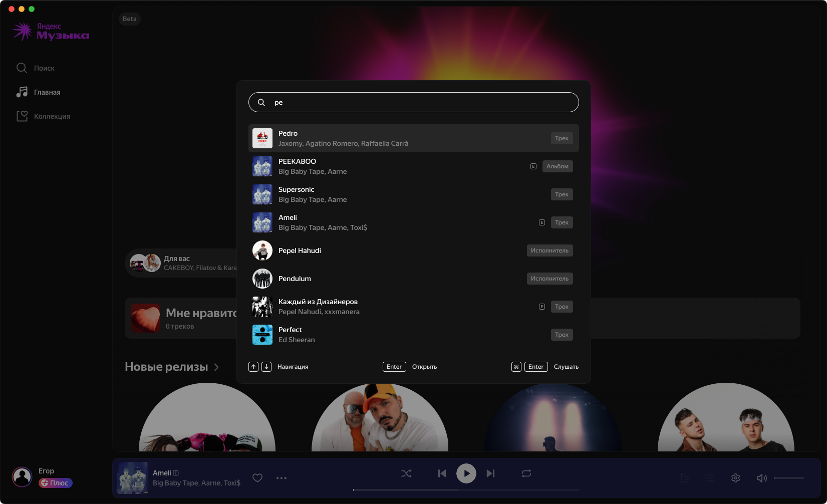Click the Pendulum artist avatar

262,279
